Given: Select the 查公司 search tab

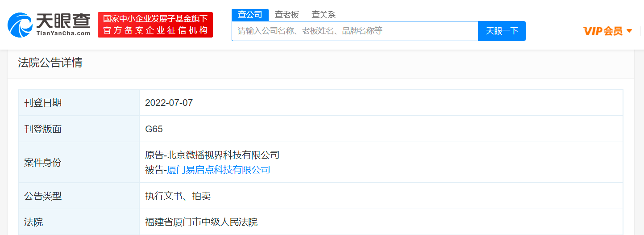Looking at the screenshot, I should [250, 14].
